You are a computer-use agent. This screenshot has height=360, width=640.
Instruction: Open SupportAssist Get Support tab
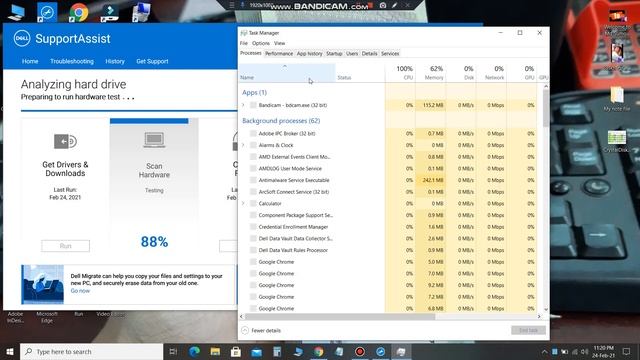[152, 61]
